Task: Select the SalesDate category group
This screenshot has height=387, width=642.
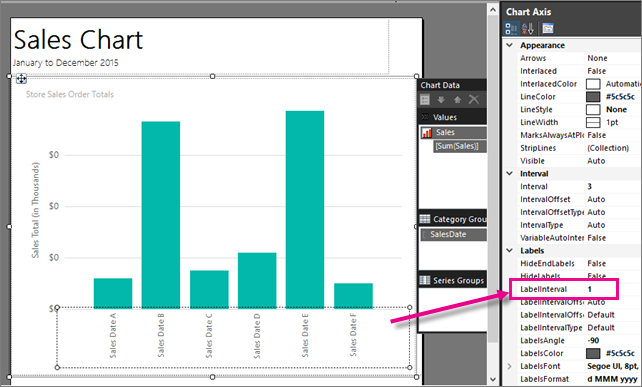Action: pos(454,234)
